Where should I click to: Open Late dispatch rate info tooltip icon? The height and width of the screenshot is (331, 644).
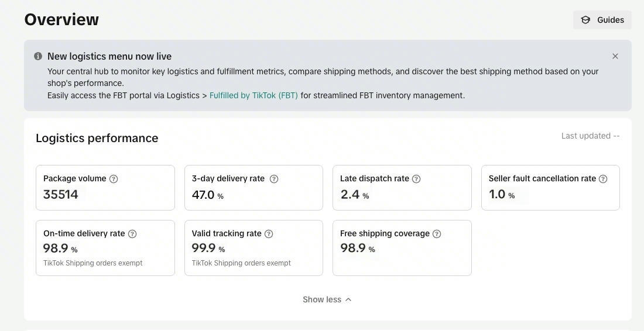click(416, 179)
